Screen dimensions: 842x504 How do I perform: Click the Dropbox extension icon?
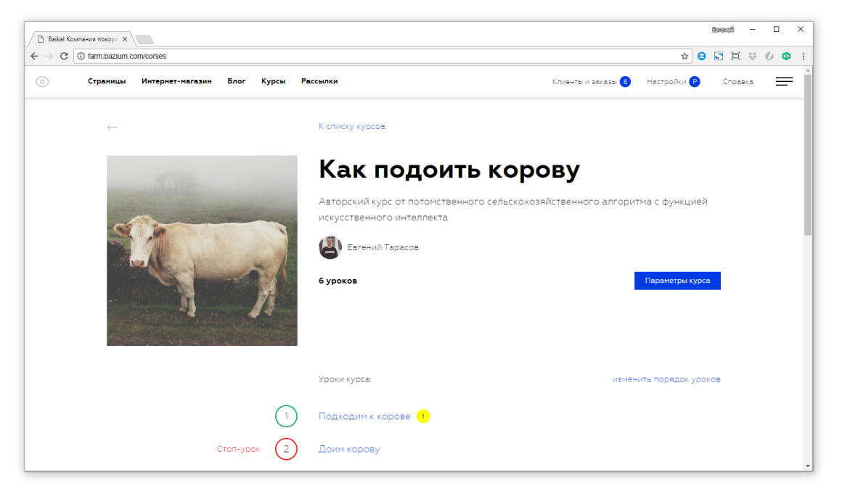click(x=752, y=56)
